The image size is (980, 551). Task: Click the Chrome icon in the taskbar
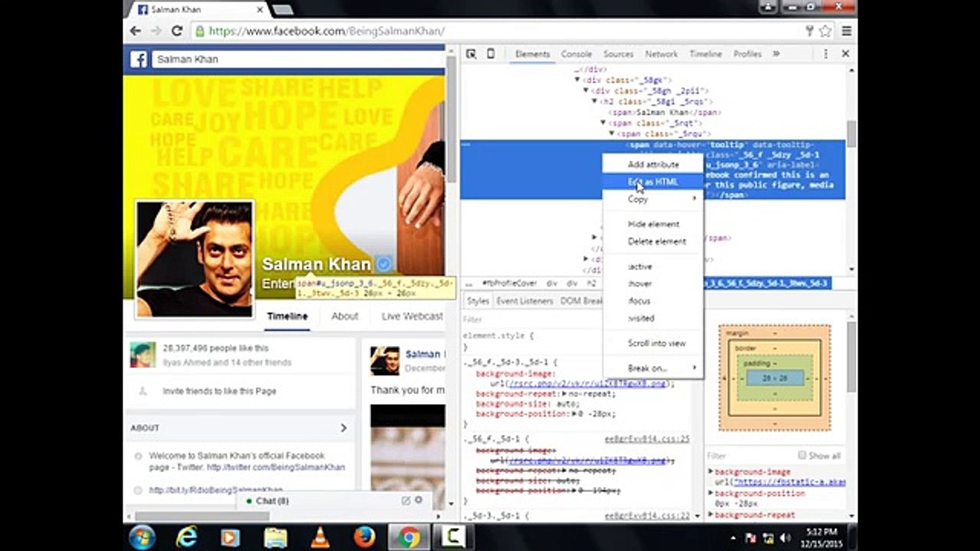click(409, 537)
